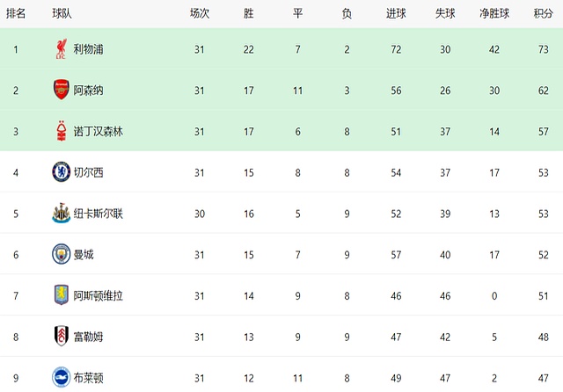Open the 利物浦 team link
This screenshot has height=392, width=563.
[x=89, y=49]
